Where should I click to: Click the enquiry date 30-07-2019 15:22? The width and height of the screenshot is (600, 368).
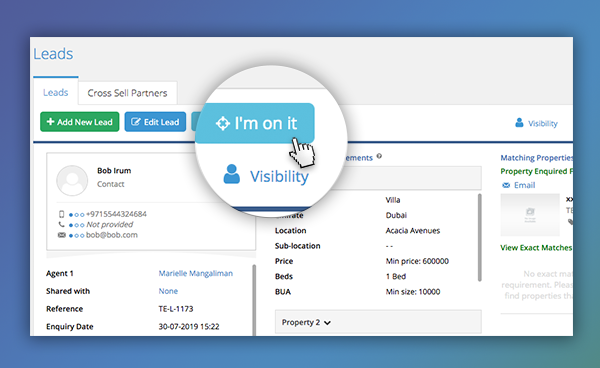click(x=189, y=326)
